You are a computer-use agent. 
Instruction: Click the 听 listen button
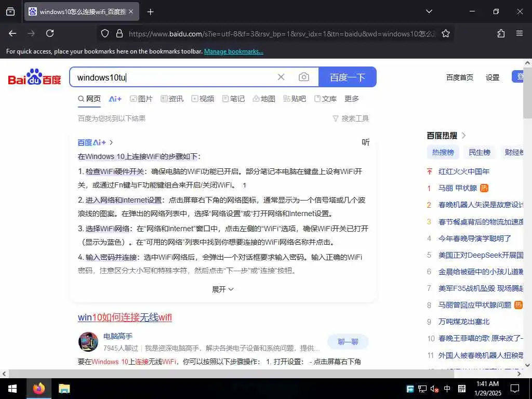pyautogui.click(x=365, y=142)
